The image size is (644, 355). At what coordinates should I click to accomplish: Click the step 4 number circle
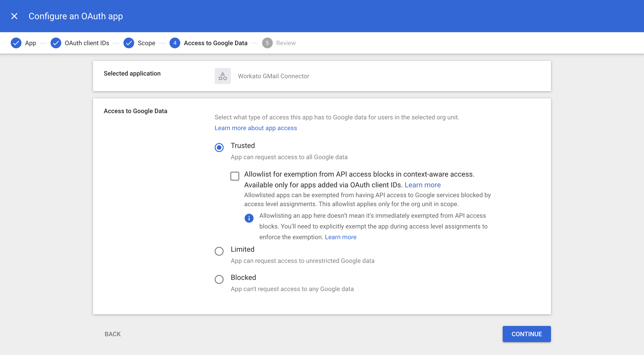175,43
